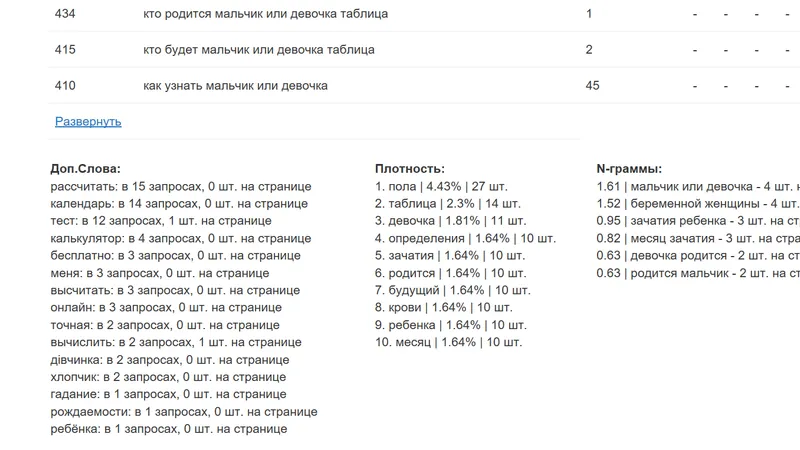Image resolution: width=800 pixels, height=450 pixels.
Task: Click frequency value 434 in the table
Action: pos(65,14)
